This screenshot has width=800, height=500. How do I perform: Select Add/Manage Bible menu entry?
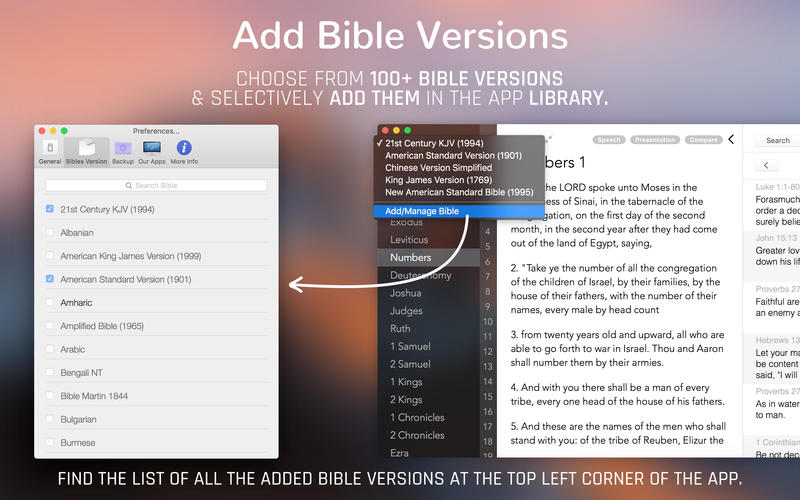(x=459, y=211)
